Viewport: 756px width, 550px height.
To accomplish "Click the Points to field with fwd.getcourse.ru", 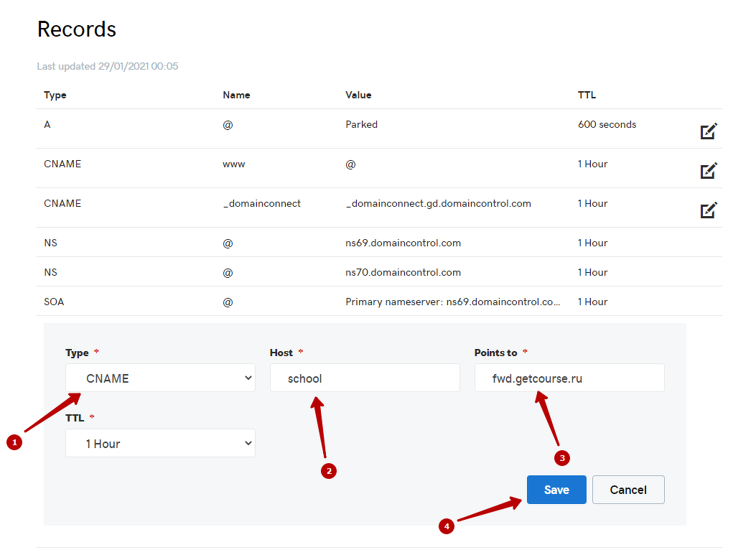I will coord(569,378).
